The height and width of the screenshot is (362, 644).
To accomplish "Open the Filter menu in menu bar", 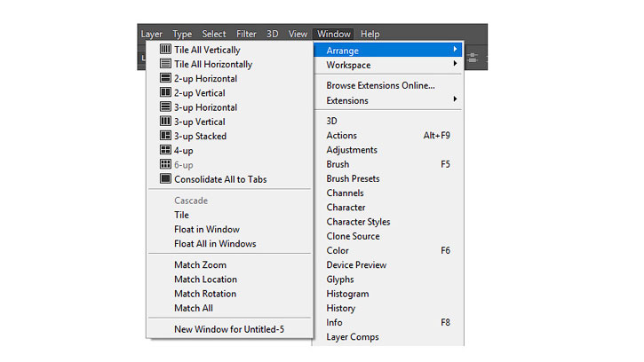I will (x=246, y=34).
